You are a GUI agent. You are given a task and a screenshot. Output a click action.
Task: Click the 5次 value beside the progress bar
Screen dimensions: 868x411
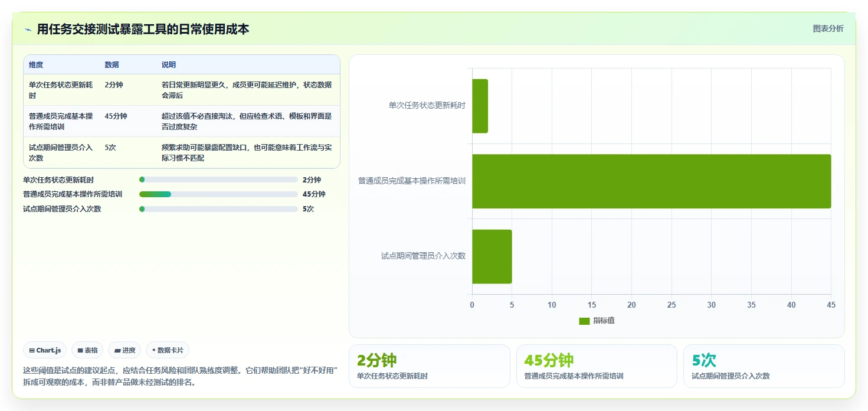pos(308,209)
